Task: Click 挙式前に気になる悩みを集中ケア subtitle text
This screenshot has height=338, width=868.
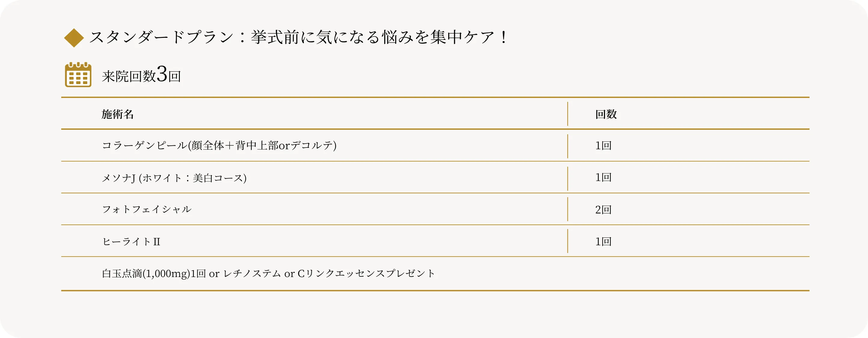Action: pyautogui.click(x=377, y=37)
